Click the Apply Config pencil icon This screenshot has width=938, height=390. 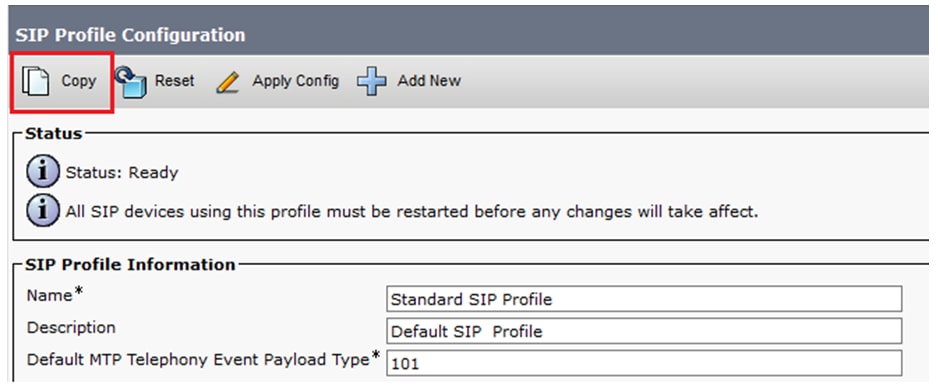point(228,82)
